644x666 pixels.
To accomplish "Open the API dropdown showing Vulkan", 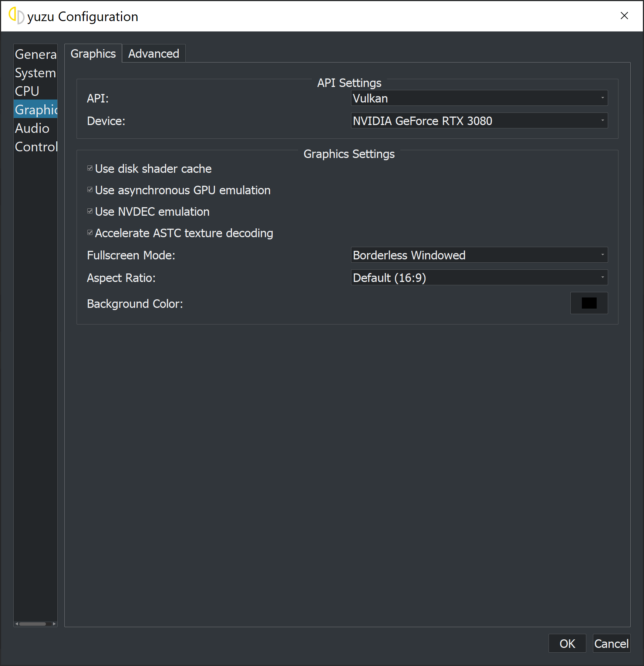I will coord(479,98).
